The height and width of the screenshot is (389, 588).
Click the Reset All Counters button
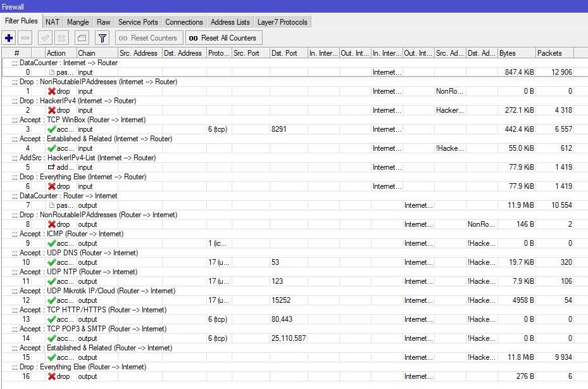[223, 38]
